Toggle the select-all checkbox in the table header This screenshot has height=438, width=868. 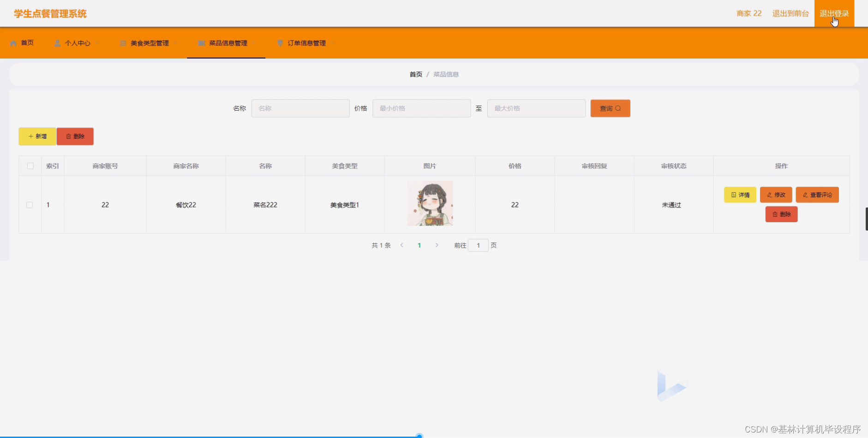(x=30, y=166)
